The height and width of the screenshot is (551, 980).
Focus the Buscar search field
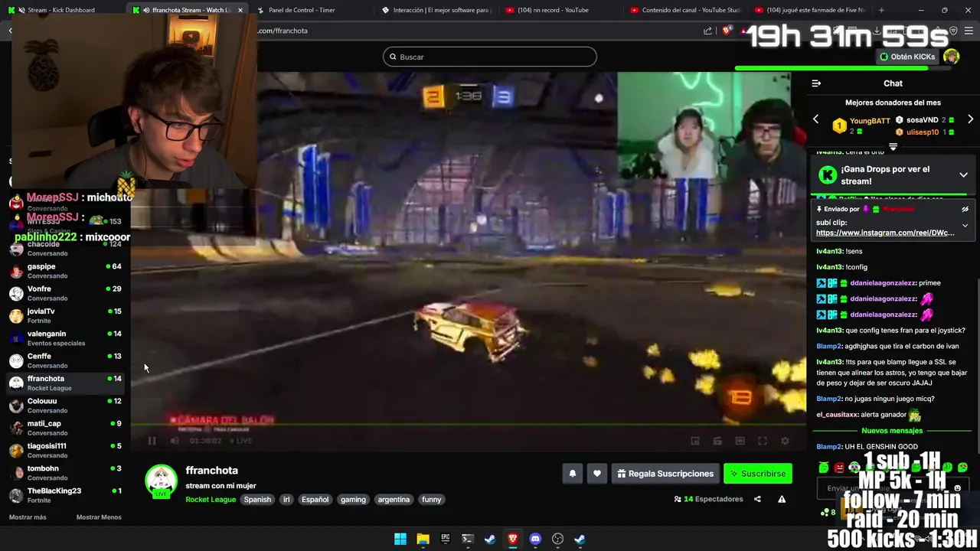pos(490,57)
